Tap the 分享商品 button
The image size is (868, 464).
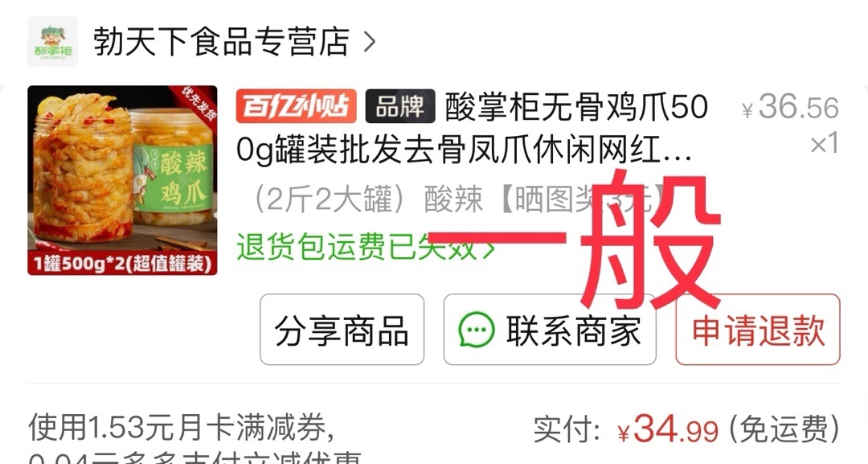[x=342, y=330]
